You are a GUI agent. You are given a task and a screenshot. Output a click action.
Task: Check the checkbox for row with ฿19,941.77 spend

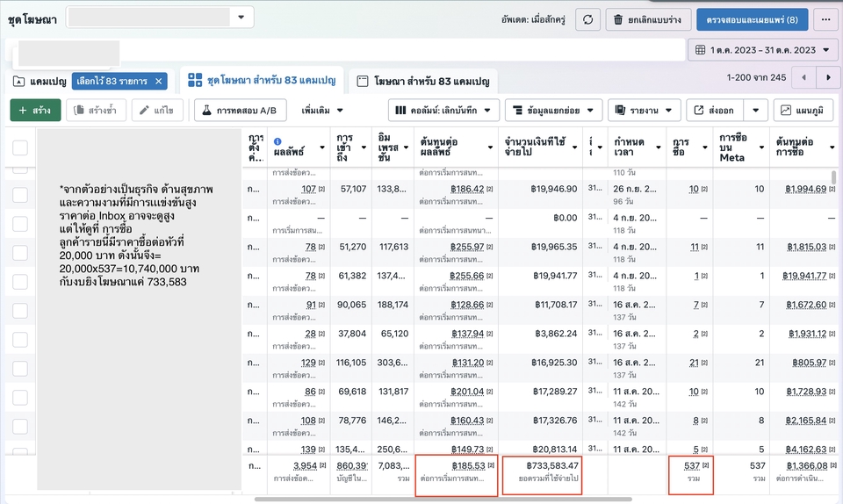(20, 282)
